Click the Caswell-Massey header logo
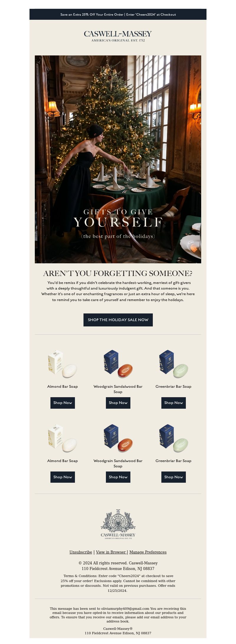This screenshot has height=644, width=236. [x=118, y=36]
